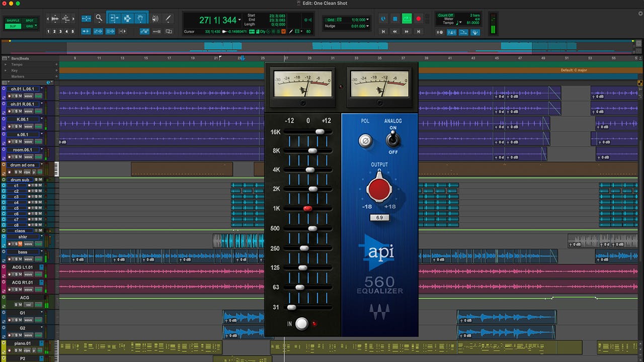This screenshot has width=644, height=362.
Task: Click Return to Zero transport button
Action: coord(383,31)
